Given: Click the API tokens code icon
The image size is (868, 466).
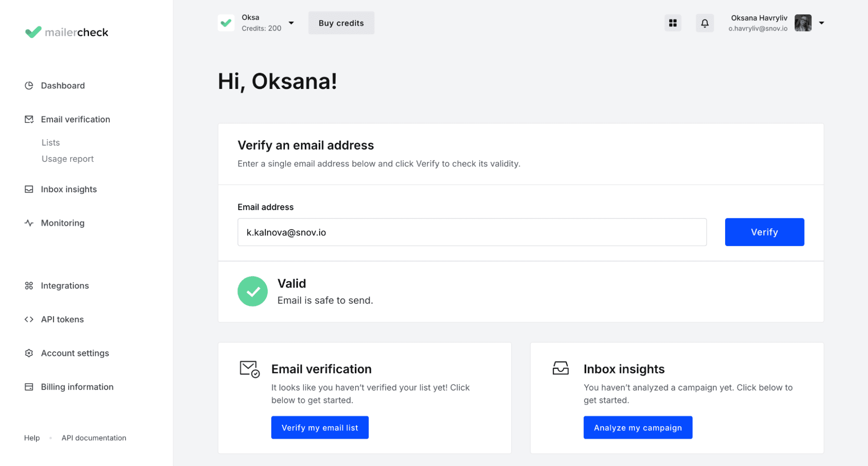Looking at the screenshot, I should coord(29,319).
